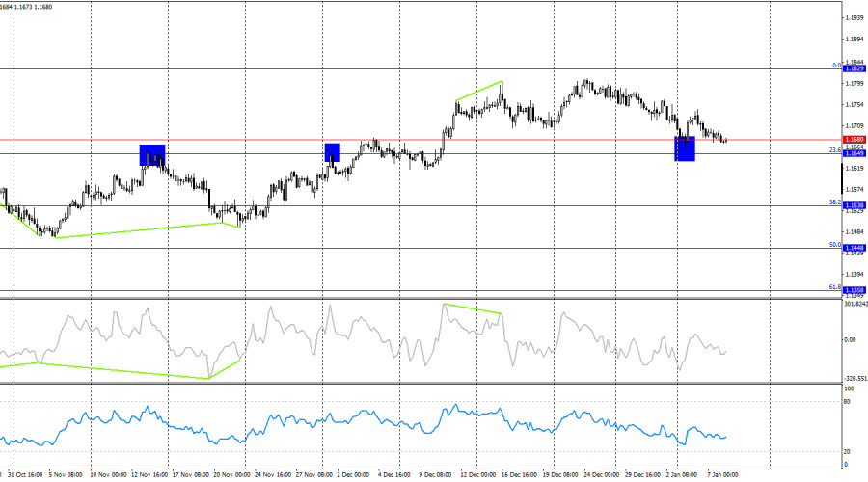Screen dimensions: 868x482
Task: Click the red 1.1680 current price label
Action: (854, 140)
